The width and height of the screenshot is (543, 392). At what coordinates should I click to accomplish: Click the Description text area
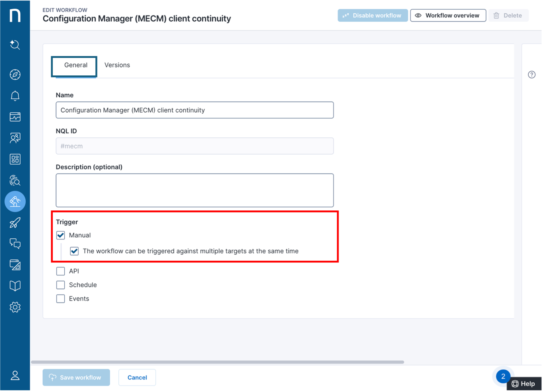[x=195, y=190]
